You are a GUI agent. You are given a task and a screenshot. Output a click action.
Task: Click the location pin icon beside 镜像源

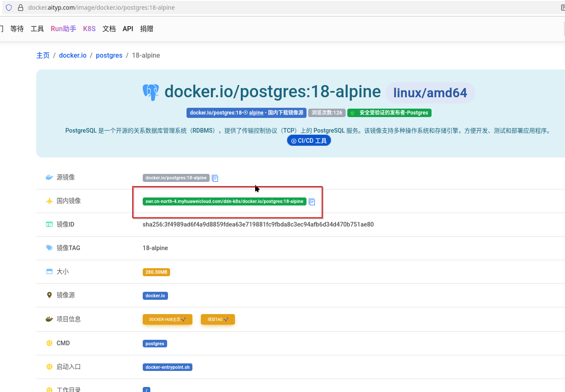[49, 295]
